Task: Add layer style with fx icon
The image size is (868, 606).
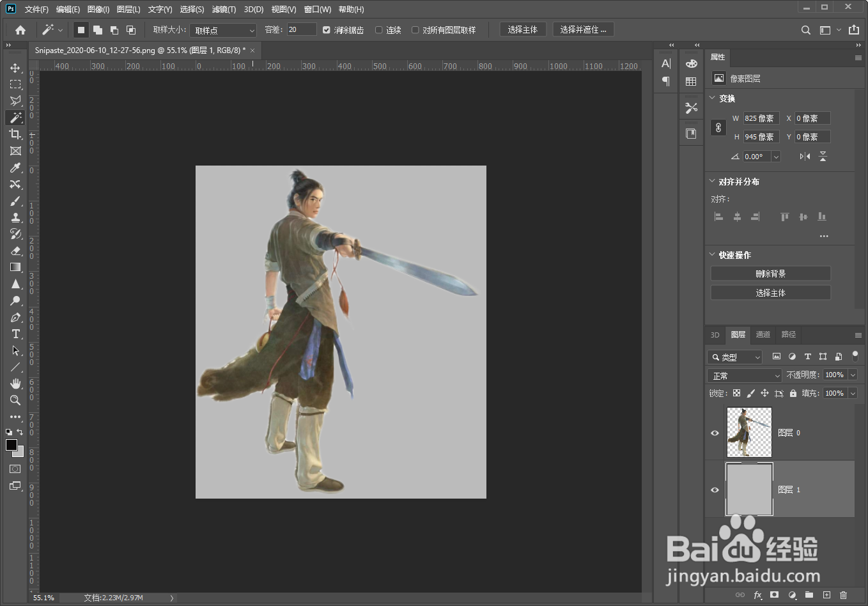Action: point(757,595)
